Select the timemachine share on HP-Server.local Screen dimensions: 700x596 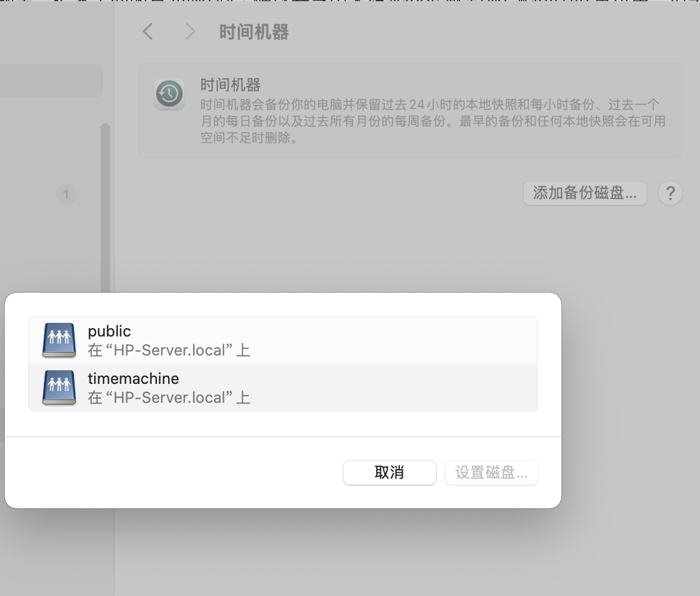pyautogui.click(x=283, y=387)
